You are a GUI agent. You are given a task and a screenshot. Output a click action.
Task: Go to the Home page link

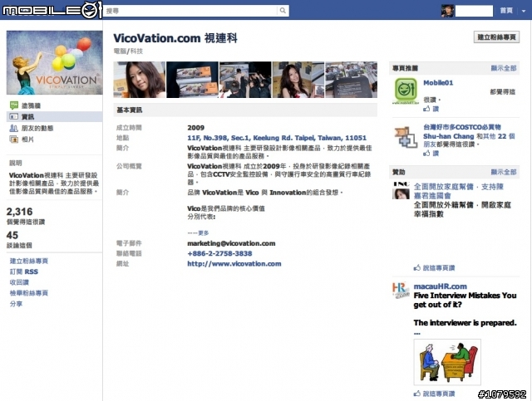[506, 11]
